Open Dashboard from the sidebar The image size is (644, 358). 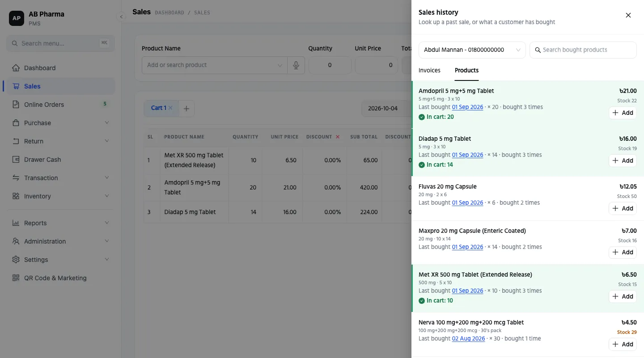click(x=61, y=68)
